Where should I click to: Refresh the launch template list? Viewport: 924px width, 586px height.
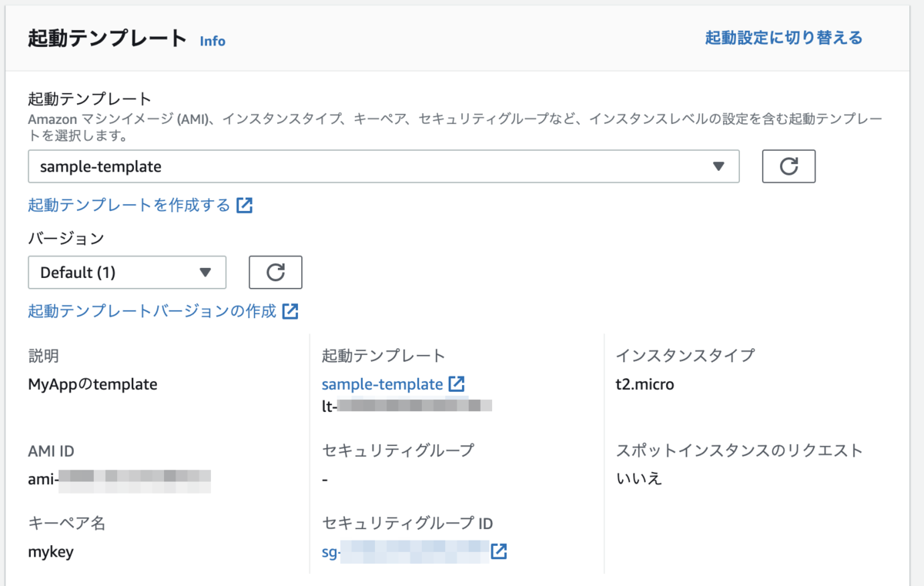tap(788, 166)
